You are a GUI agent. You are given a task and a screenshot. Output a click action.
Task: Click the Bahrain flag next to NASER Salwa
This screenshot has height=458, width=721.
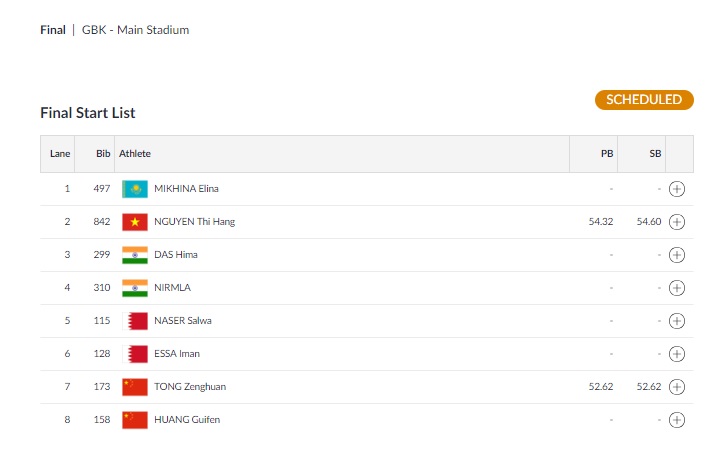[135, 321]
